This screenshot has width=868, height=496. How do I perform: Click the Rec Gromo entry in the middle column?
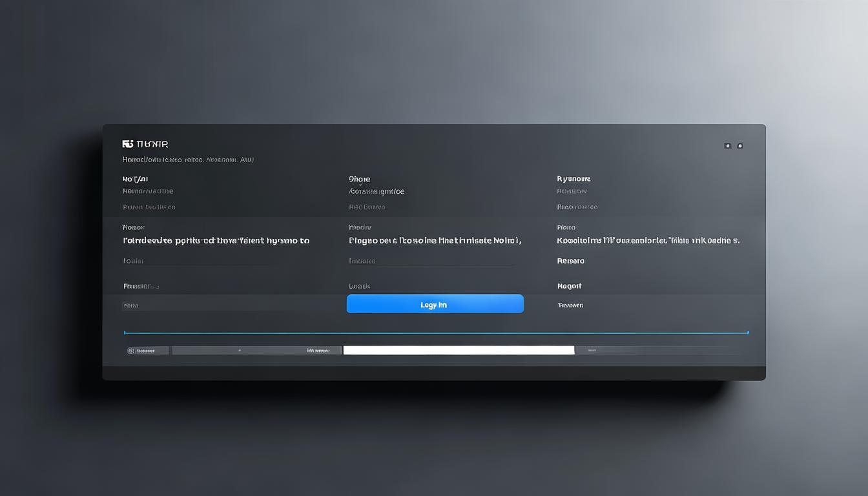point(367,207)
